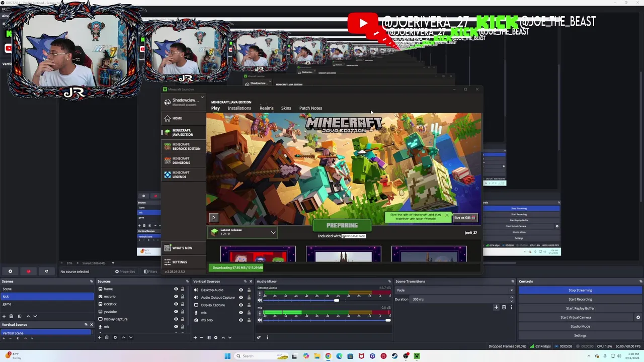
Task: Open Desktop Audio three-dot options menu
Action: [260, 294]
